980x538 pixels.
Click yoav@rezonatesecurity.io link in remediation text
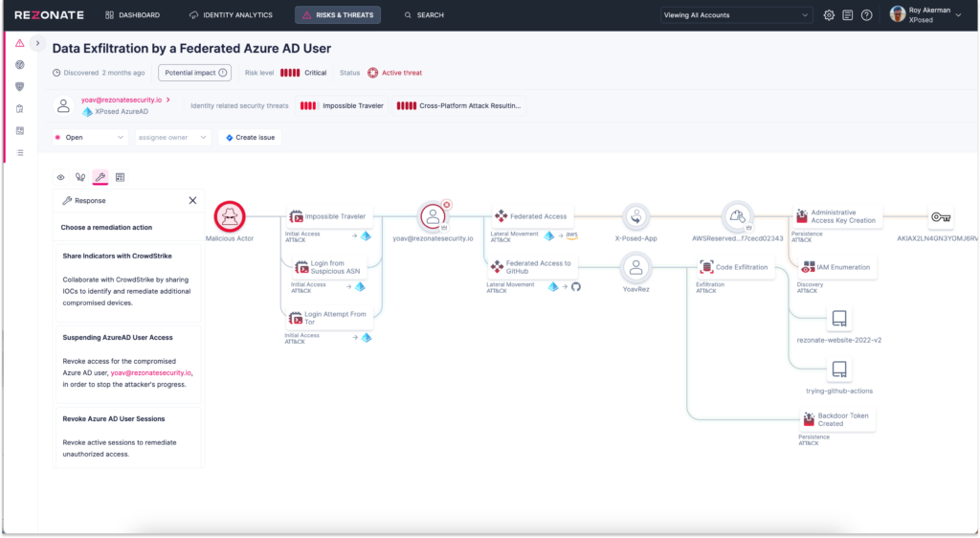tap(151, 372)
